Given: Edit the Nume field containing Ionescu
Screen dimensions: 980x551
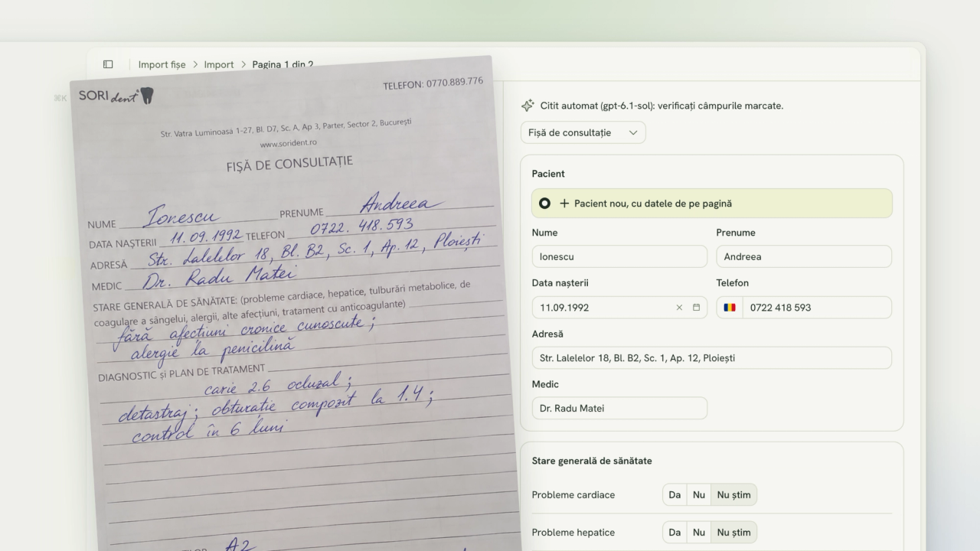Looking at the screenshot, I should (619, 256).
